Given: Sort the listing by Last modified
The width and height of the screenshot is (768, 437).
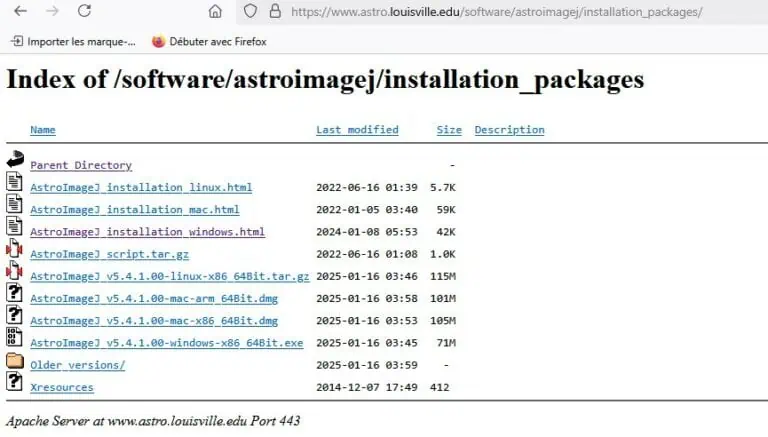Looking at the screenshot, I should [357, 130].
